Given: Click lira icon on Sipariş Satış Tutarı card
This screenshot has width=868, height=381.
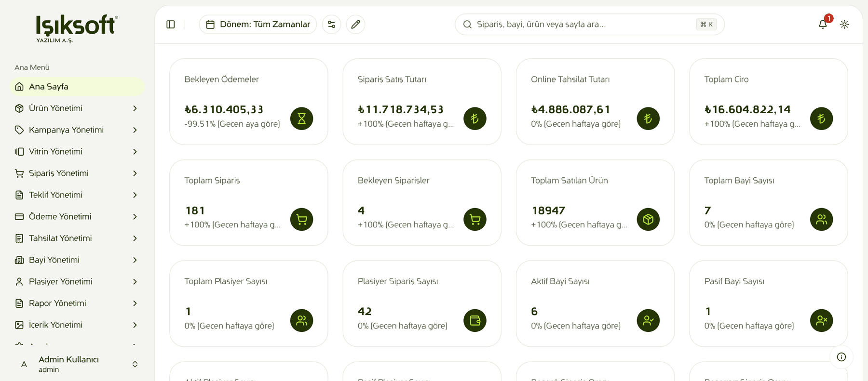Looking at the screenshot, I should [x=475, y=118].
